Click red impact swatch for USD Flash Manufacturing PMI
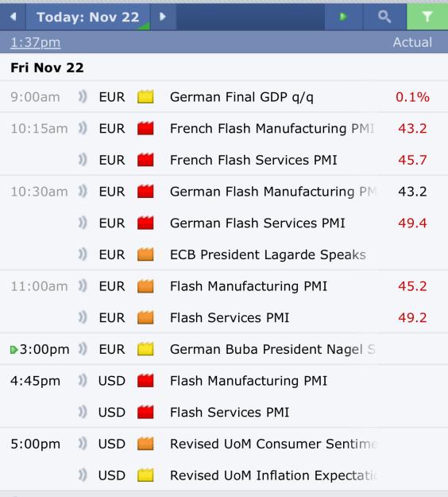 (x=145, y=380)
